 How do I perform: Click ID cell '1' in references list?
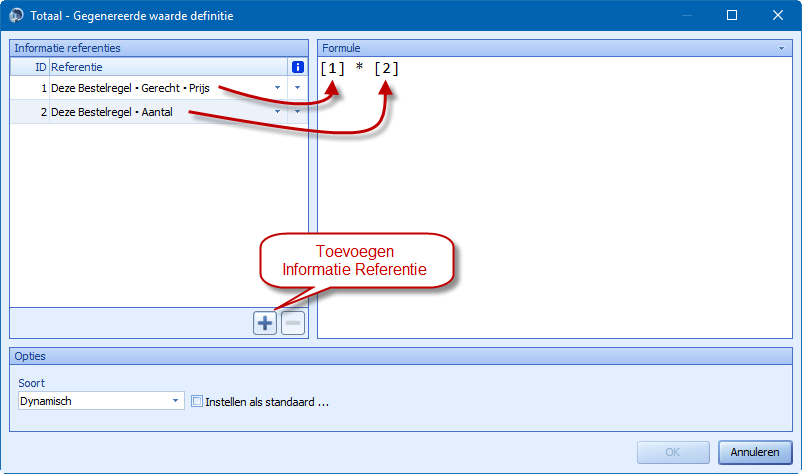(x=30, y=88)
